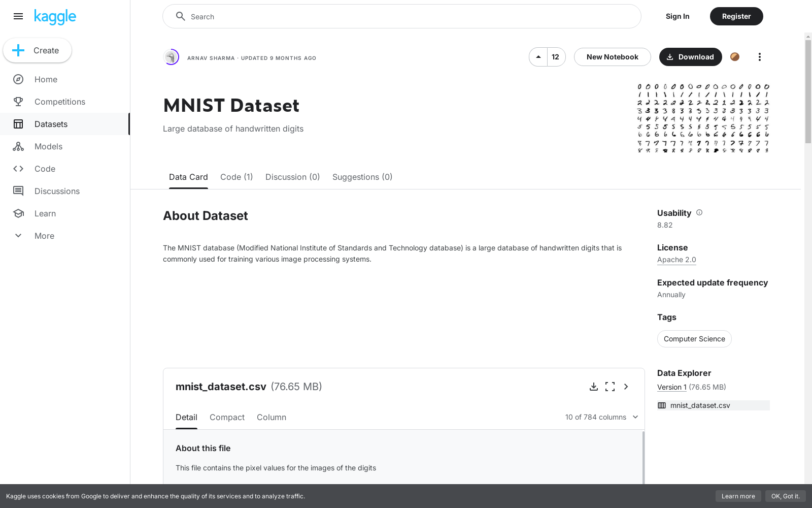Download mnist_dataset.csv with the file download icon
This screenshot has width=812, height=508.
pyautogui.click(x=593, y=387)
